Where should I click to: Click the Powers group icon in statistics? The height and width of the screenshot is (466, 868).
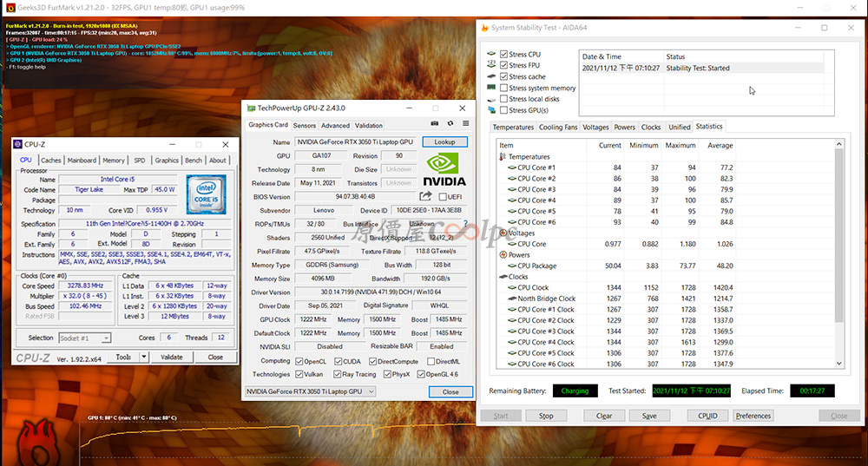tap(503, 254)
